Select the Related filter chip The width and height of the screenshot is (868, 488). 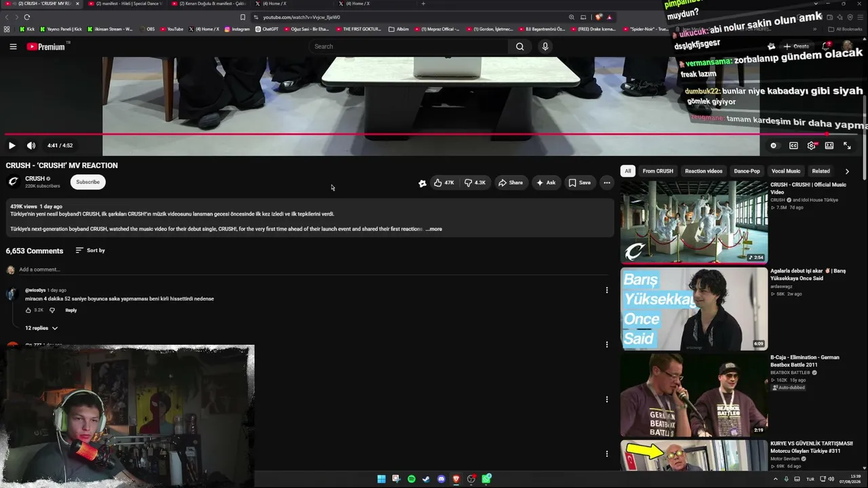tap(821, 171)
